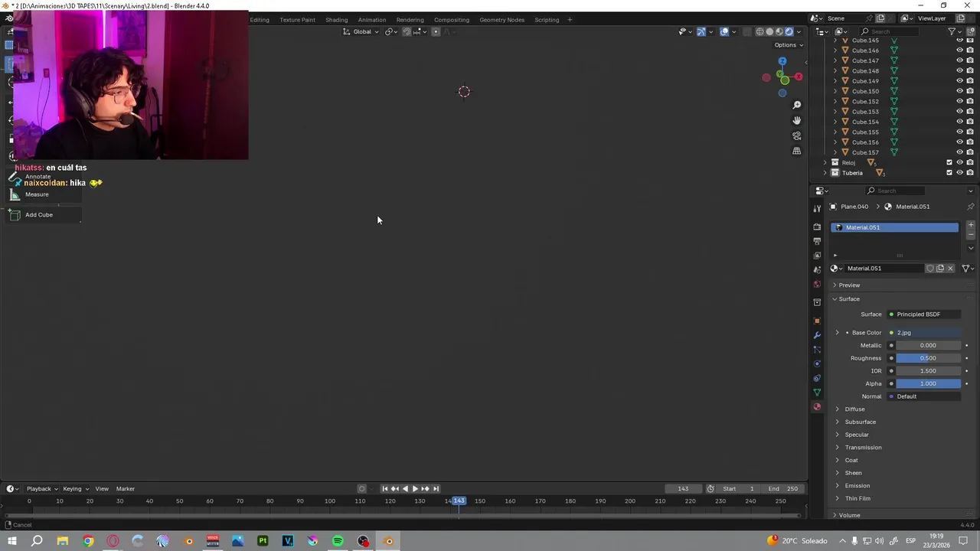Expand the Reloj collection
This screenshot has width=980, height=551.
(825, 162)
